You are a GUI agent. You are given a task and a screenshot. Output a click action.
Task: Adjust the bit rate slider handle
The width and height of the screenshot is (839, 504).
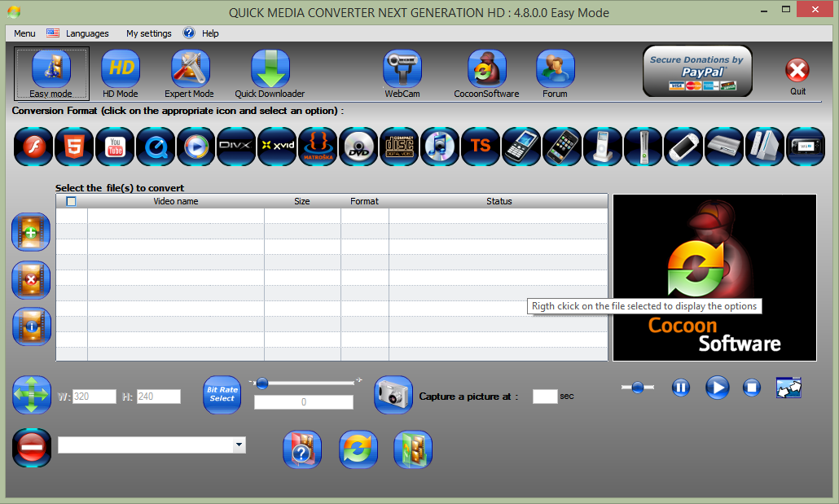(x=261, y=383)
